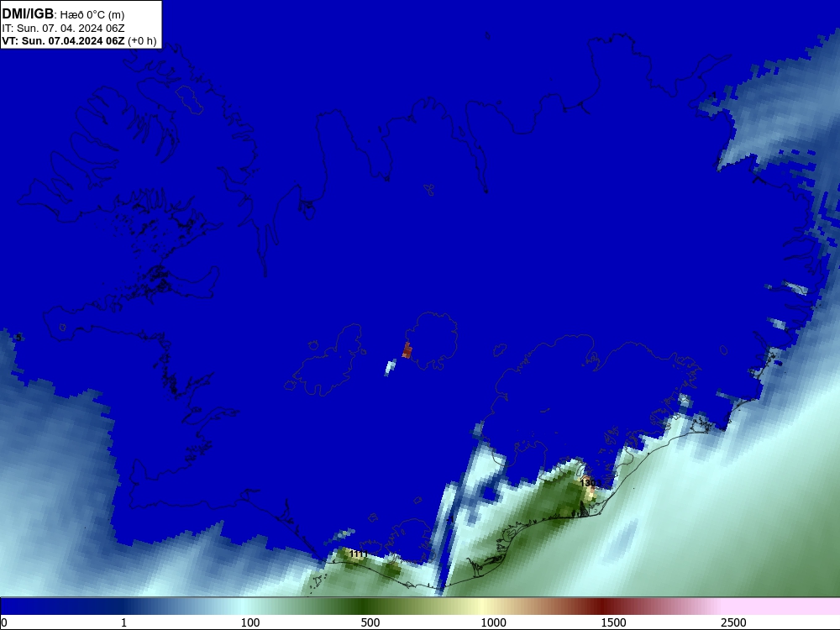Click the 'IT: Sun. 07. 04. 2024 06Z' line
840x630 pixels.
tap(63, 29)
